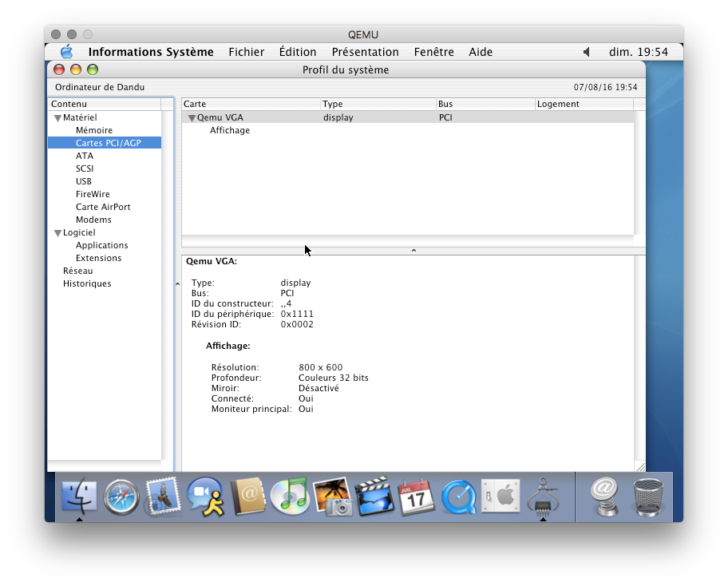The image size is (728, 586).
Task: Click the clock dim. 19:54
Action: 639,52
